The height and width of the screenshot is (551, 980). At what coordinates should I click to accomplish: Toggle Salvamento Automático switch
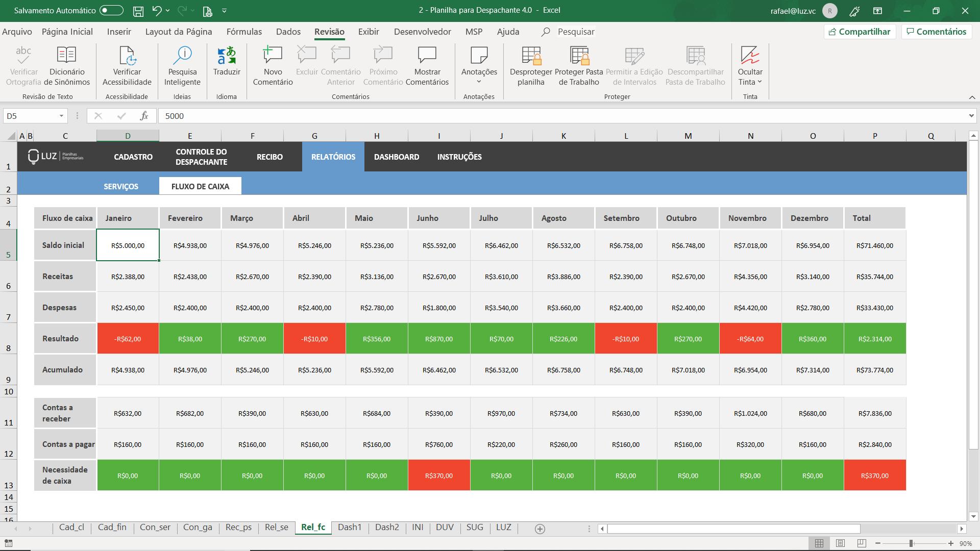pyautogui.click(x=111, y=11)
